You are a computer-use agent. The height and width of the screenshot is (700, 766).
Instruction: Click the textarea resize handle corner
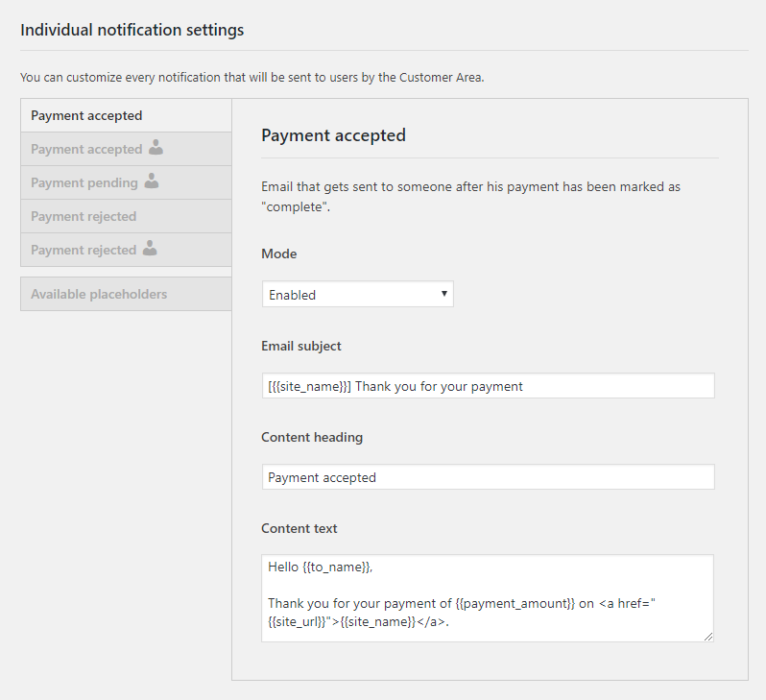pyautogui.click(x=708, y=637)
